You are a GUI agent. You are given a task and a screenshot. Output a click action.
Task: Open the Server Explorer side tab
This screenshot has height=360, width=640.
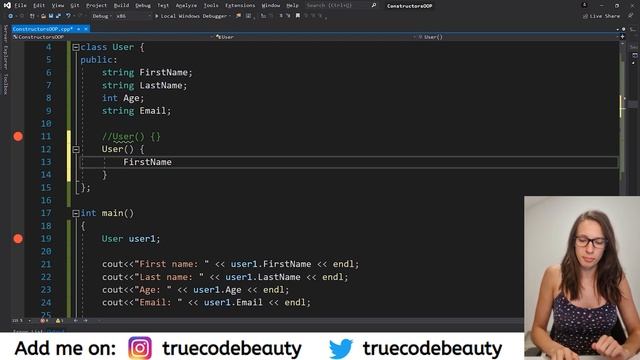[5, 48]
